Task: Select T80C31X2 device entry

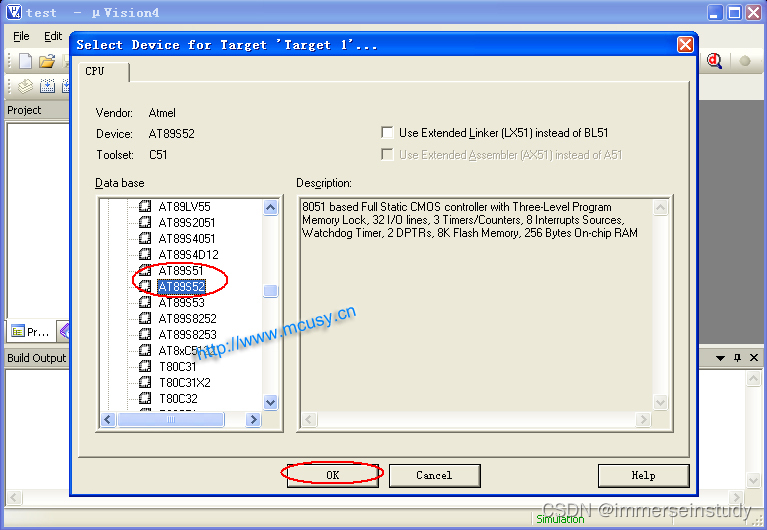Action: pyautogui.click(x=184, y=382)
